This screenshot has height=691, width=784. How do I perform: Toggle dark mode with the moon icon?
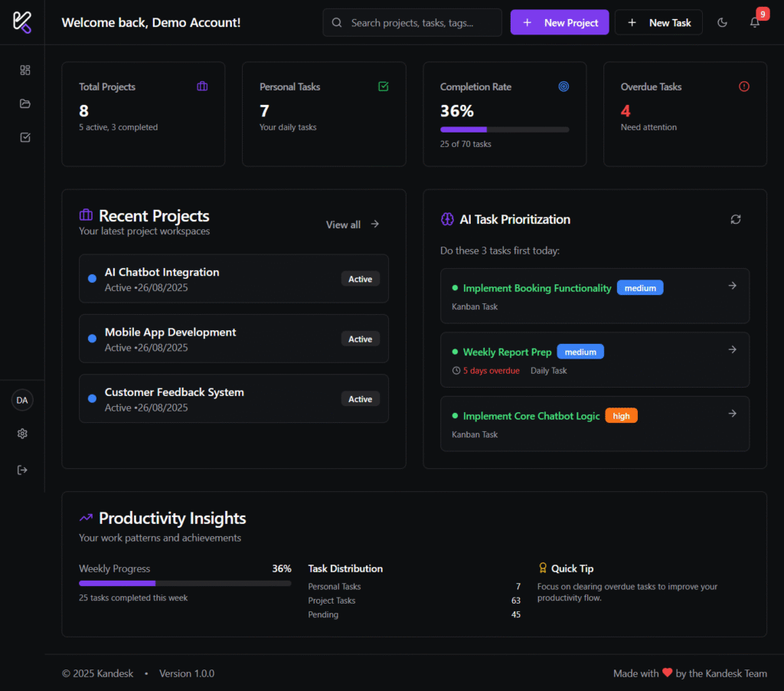(x=722, y=23)
